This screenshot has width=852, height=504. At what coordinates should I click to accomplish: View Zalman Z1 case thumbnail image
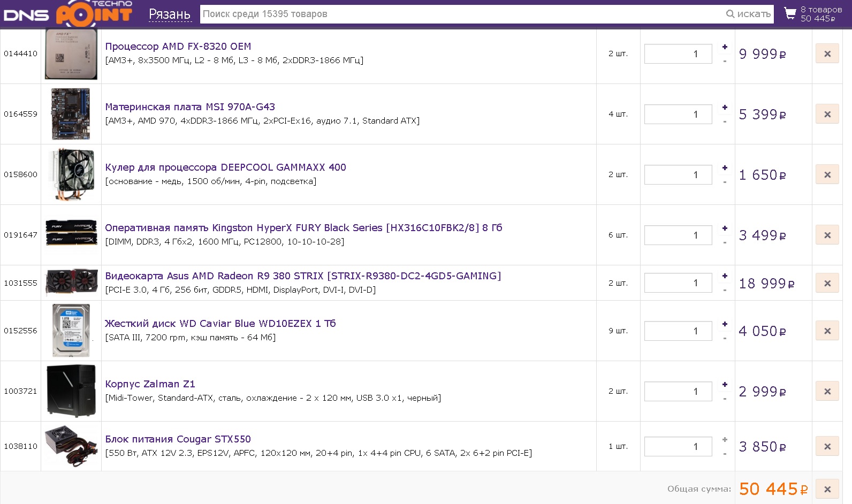point(71,391)
